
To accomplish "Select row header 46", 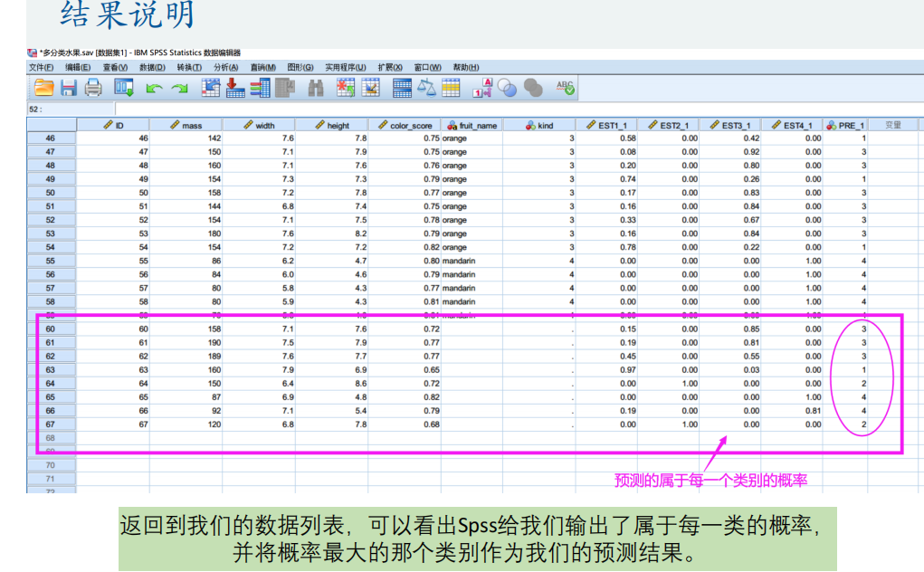I will click(x=52, y=138).
